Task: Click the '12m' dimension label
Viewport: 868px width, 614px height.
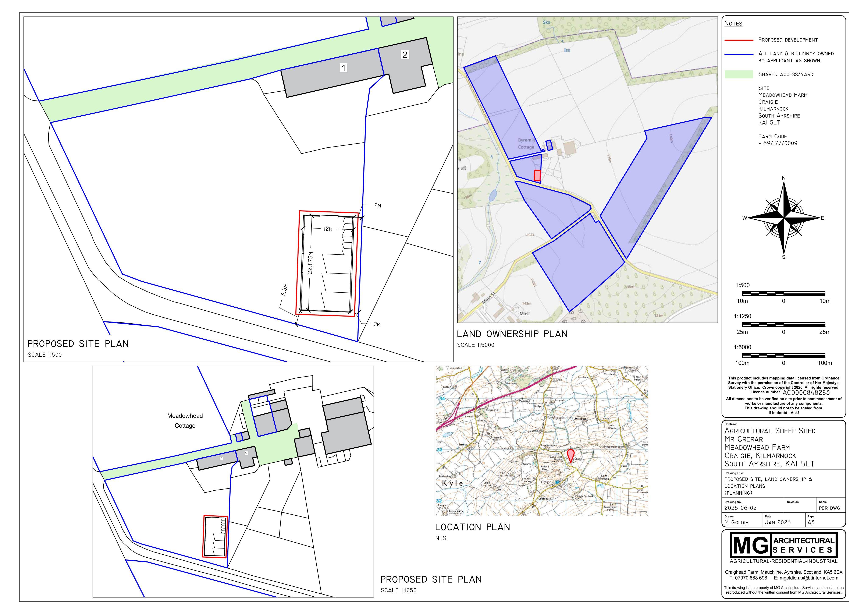Action: tap(328, 229)
